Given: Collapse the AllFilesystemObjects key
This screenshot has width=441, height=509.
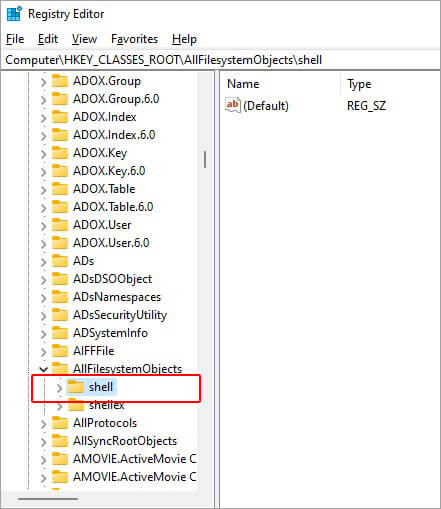Looking at the screenshot, I should pyautogui.click(x=43, y=369).
